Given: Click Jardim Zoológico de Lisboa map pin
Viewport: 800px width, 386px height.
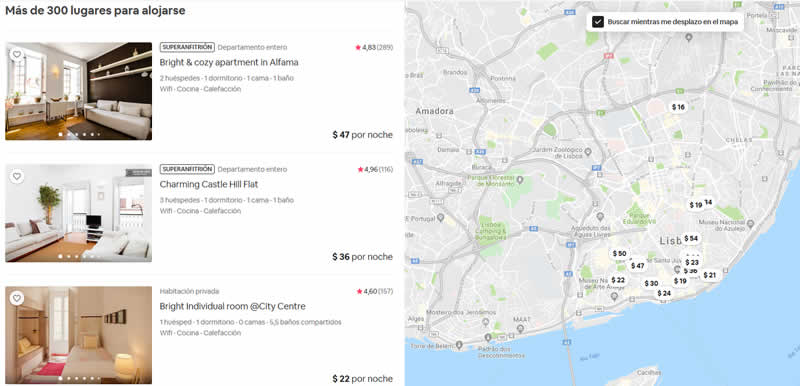Looking at the screenshot, I should [588, 151].
